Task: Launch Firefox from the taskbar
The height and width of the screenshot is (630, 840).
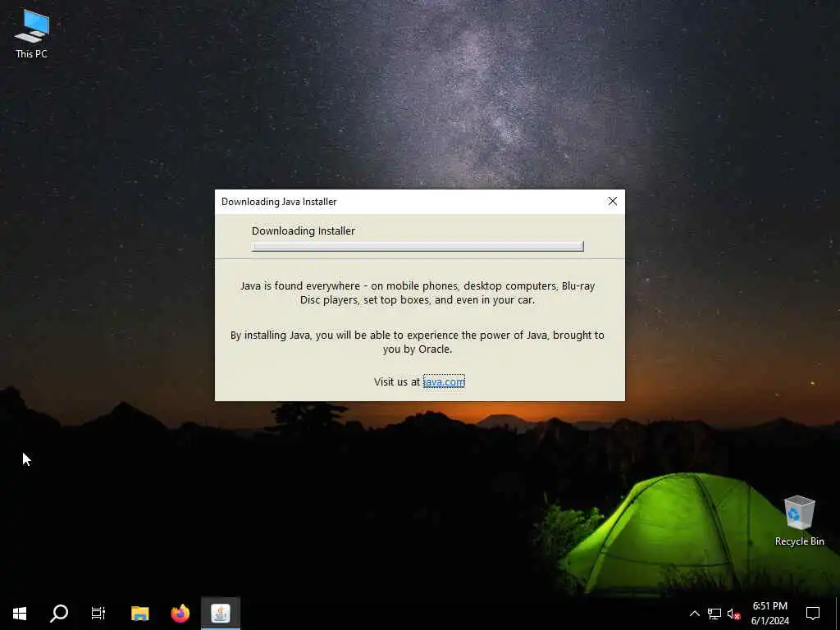Action: click(x=180, y=614)
